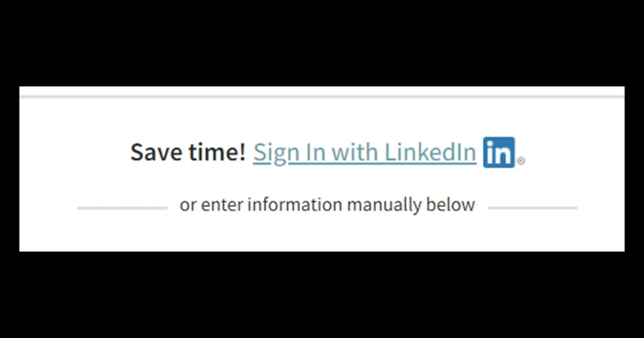This screenshot has height=338, width=644.
Task: Click the word time! in the heading
Action: [x=217, y=152]
